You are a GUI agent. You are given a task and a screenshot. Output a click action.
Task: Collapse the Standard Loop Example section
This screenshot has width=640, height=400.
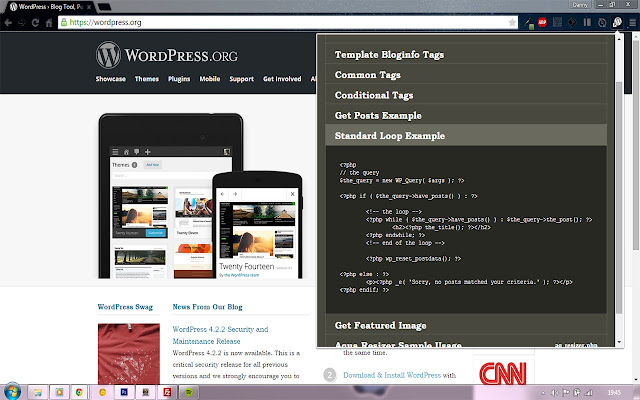[x=466, y=136]
